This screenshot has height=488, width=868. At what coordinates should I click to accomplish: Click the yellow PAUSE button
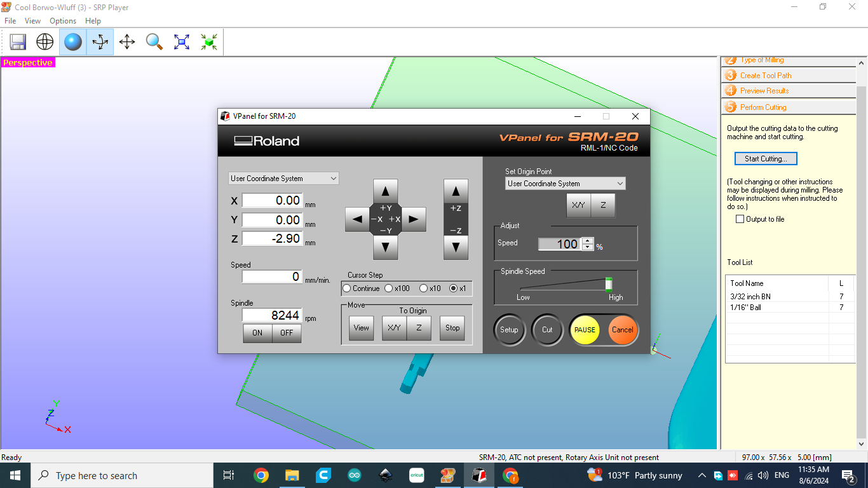pos(585,330)
